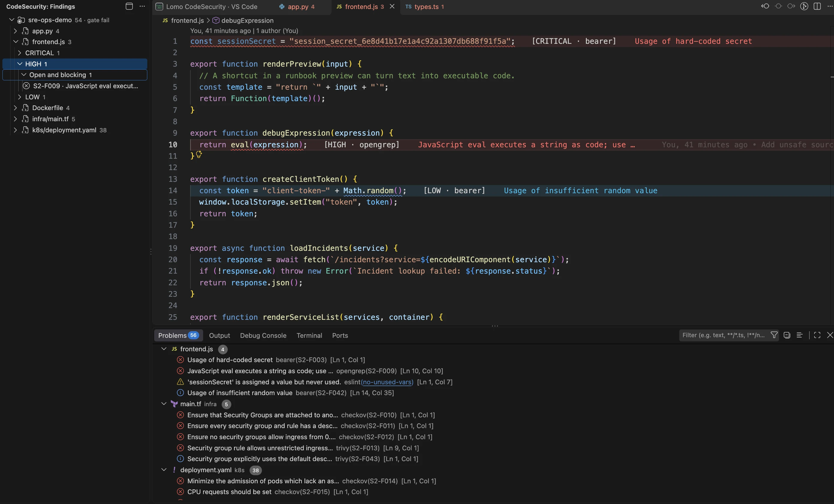Click the error icon for hard-coded secret problem
This screenshot has height=504, width=834.
tap(180, 359)
